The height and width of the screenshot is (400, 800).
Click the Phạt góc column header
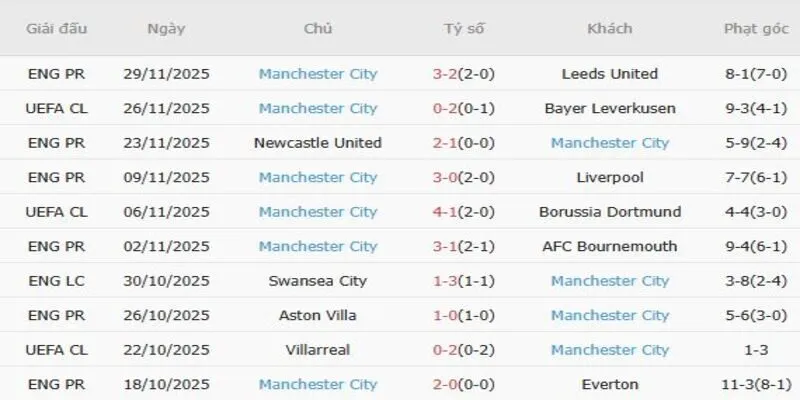click(755, 28)
